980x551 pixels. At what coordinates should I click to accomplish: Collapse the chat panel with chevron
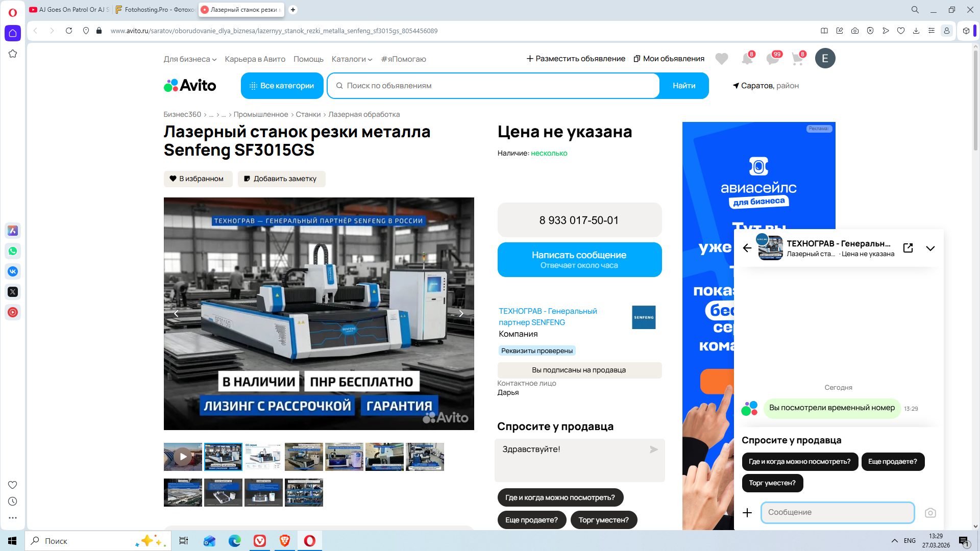click(930, 248)
